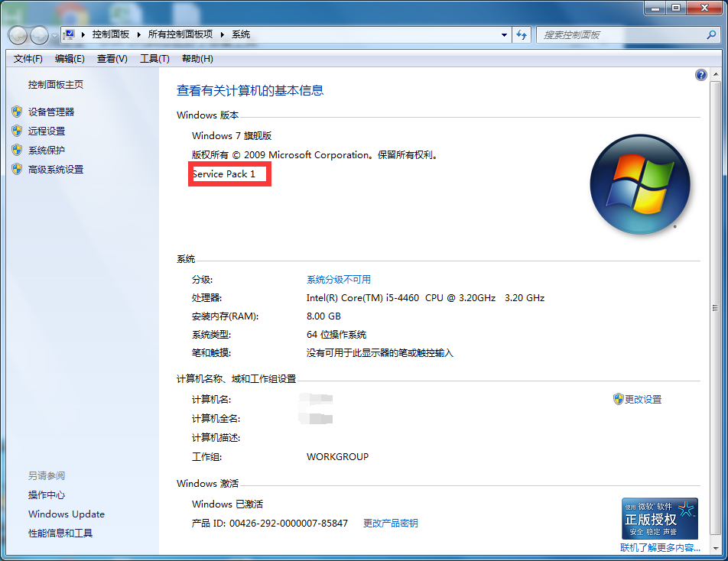Click the scrollbar up arrow
This screenshot has height=561, width=728.
tap(716, 74)
